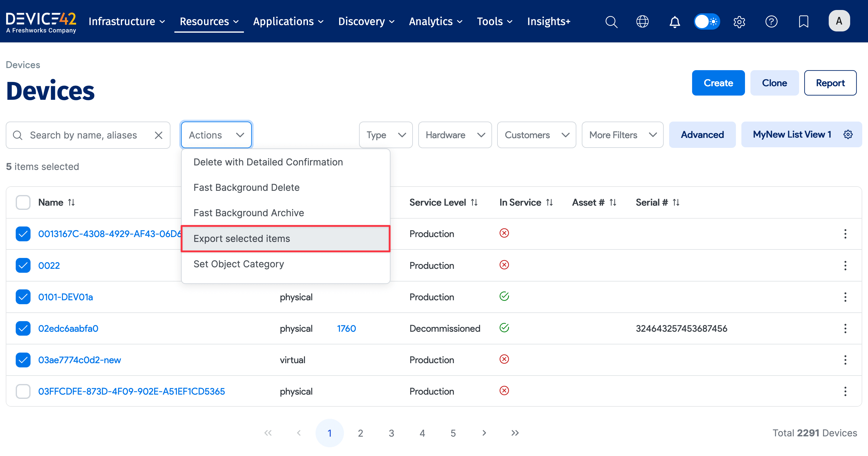
Task: Select Fast Background Archive action
Action: click(249, 213)
